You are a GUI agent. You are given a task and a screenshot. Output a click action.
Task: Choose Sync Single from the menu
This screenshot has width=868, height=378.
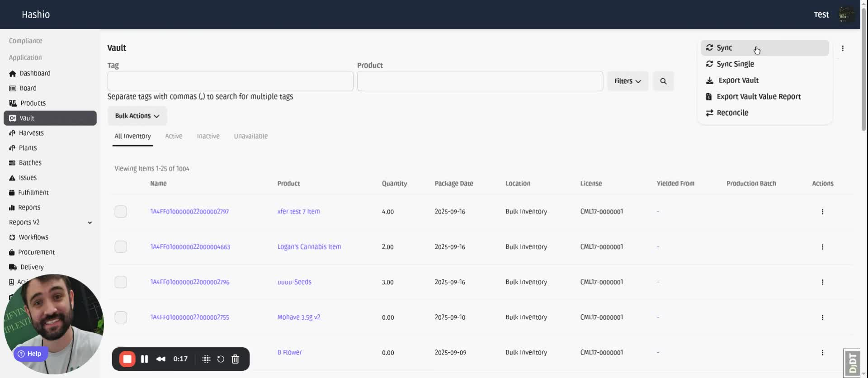pos(764,64)
